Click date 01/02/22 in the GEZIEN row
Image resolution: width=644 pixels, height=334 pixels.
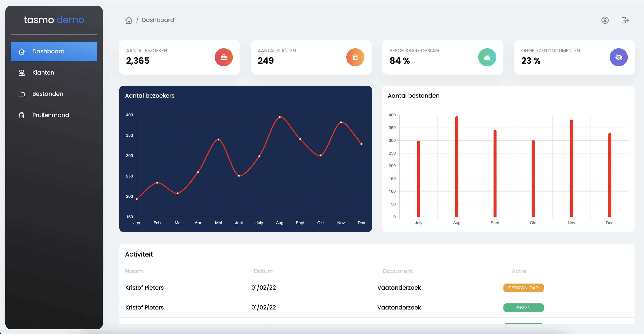tap(263, 308)
